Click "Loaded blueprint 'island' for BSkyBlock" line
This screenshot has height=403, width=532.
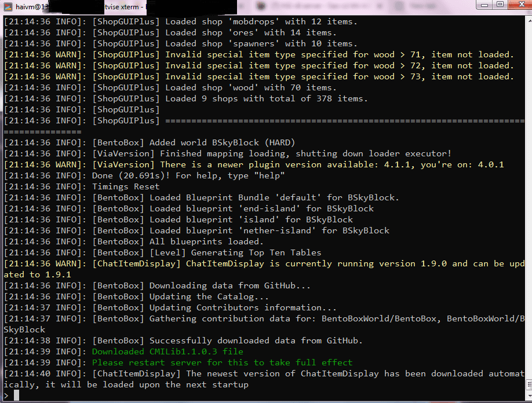click(x=178, y=219)
